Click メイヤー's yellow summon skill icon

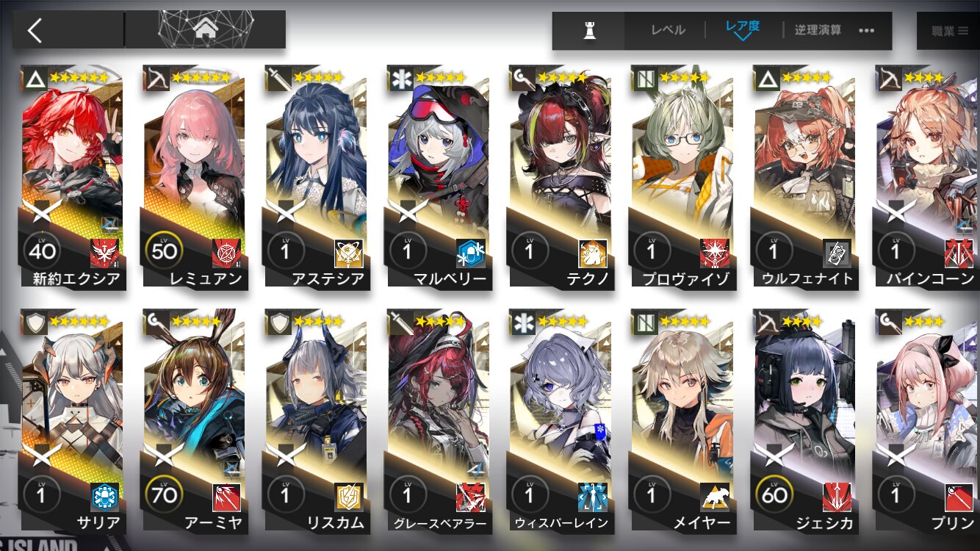[715, 497]
